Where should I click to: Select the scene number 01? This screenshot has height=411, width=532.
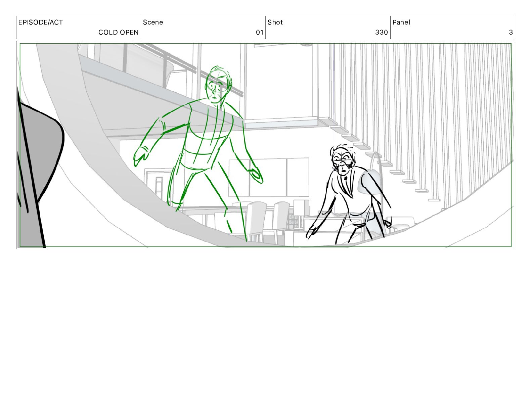tap(260, 33)
